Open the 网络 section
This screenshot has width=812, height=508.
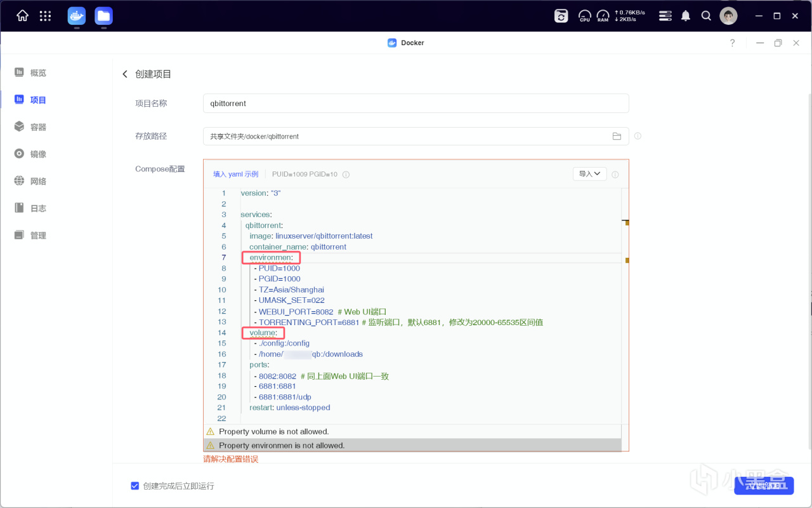click(x=30, y=181)
